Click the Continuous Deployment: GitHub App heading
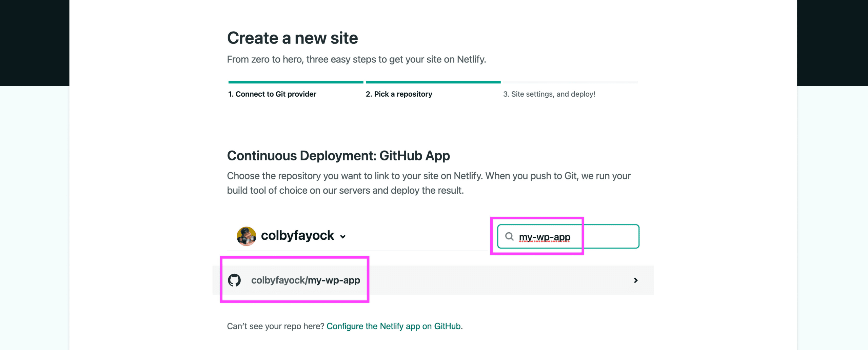Image resolution: width=868 pixels, height=350 pixels. click(338, 156)
